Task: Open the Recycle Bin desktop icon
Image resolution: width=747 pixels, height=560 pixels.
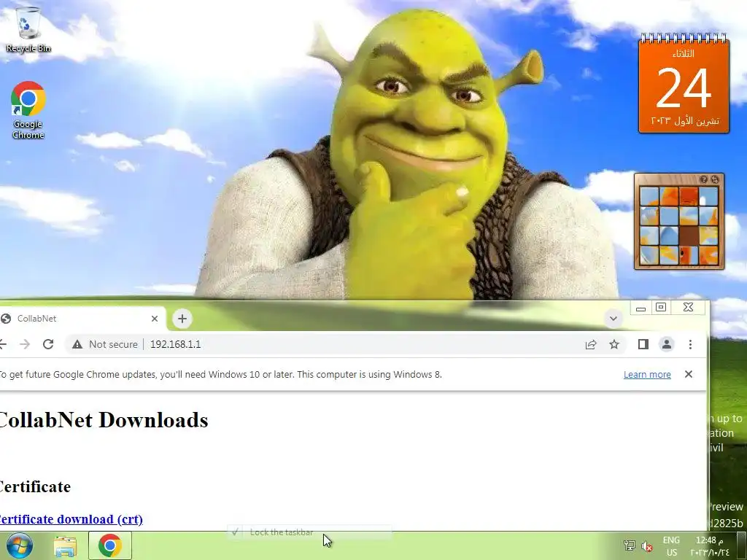Action: point(28,29)
